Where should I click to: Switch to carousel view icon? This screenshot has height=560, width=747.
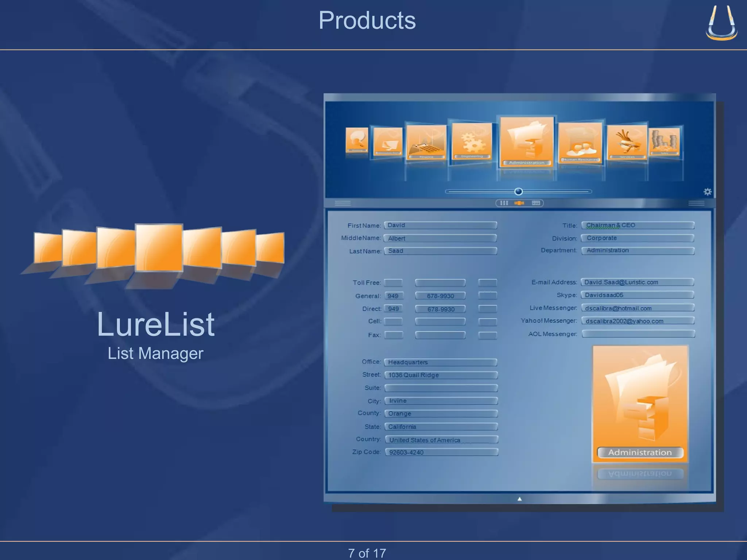519,203
